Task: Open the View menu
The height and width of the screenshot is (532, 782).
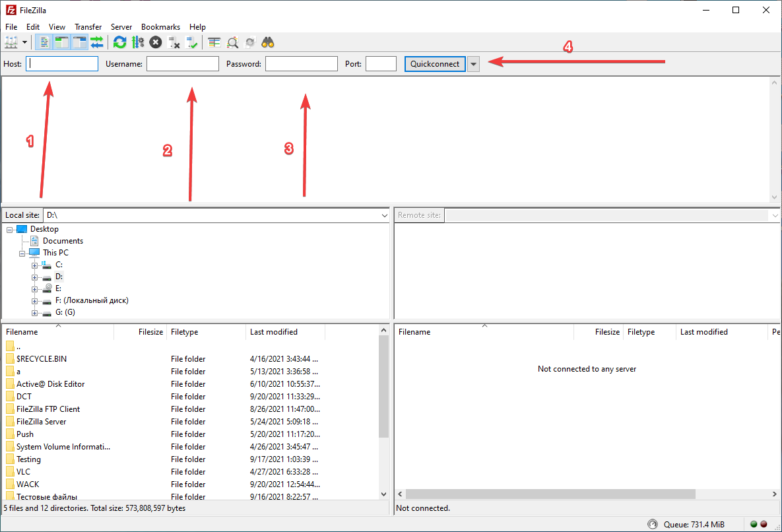Action: [x=57, y=27]
